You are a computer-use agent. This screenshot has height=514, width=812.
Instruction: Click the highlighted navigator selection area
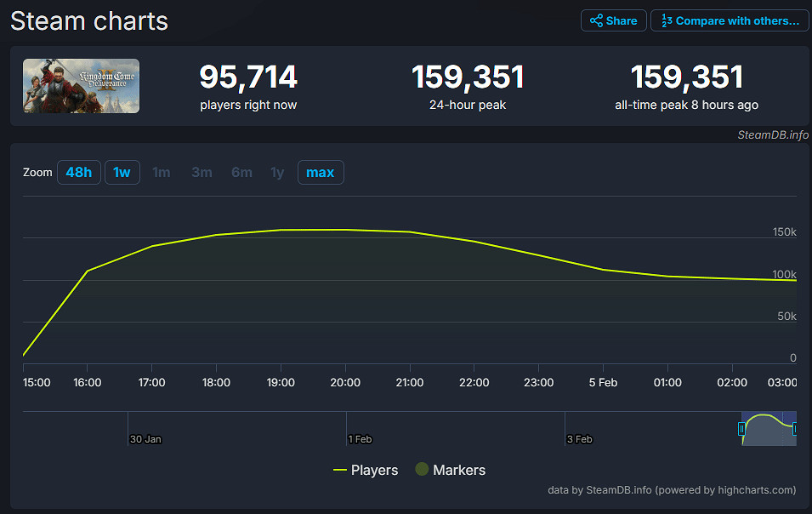click(769, 431)
